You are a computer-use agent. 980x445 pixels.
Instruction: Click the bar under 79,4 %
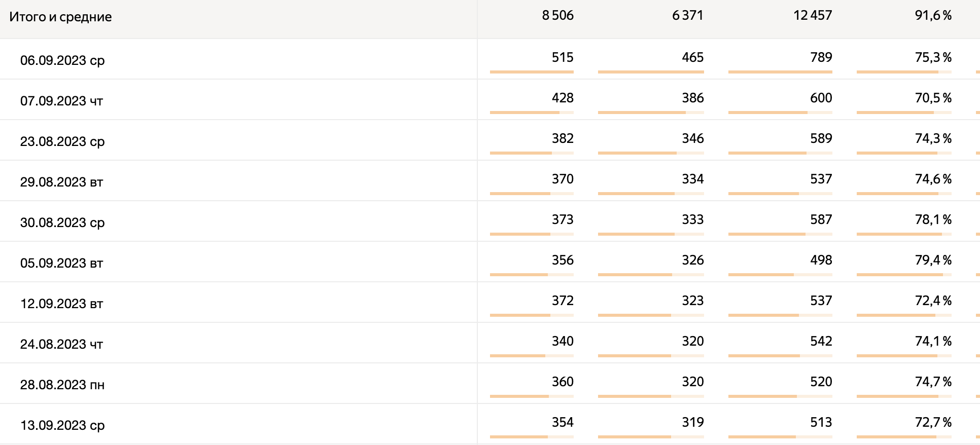pos(904,275)
